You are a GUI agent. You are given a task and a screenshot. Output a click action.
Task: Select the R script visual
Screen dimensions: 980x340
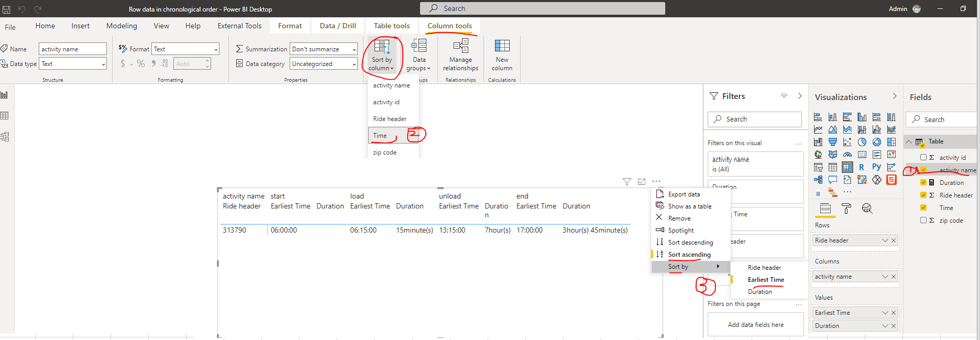[x=862, y=167]
